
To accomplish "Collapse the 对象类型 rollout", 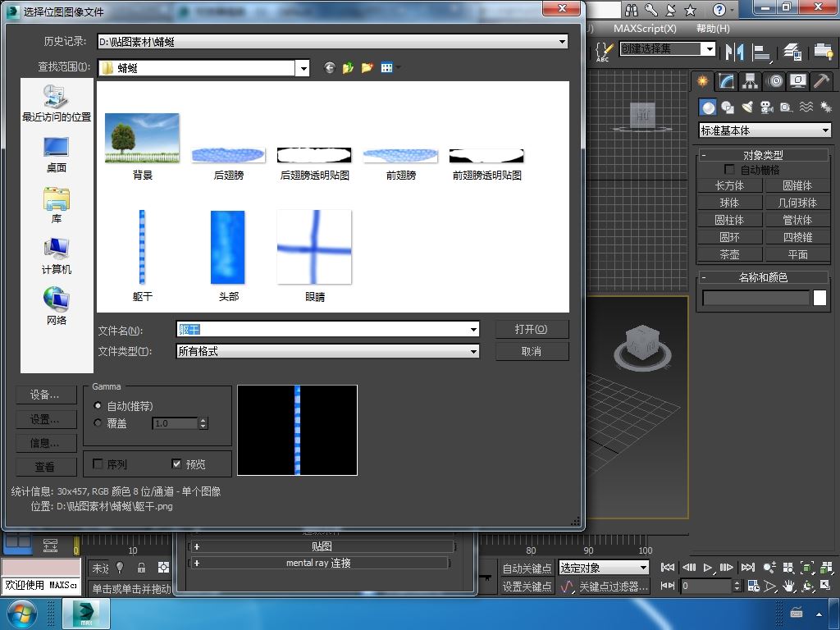I will [763, 155].
